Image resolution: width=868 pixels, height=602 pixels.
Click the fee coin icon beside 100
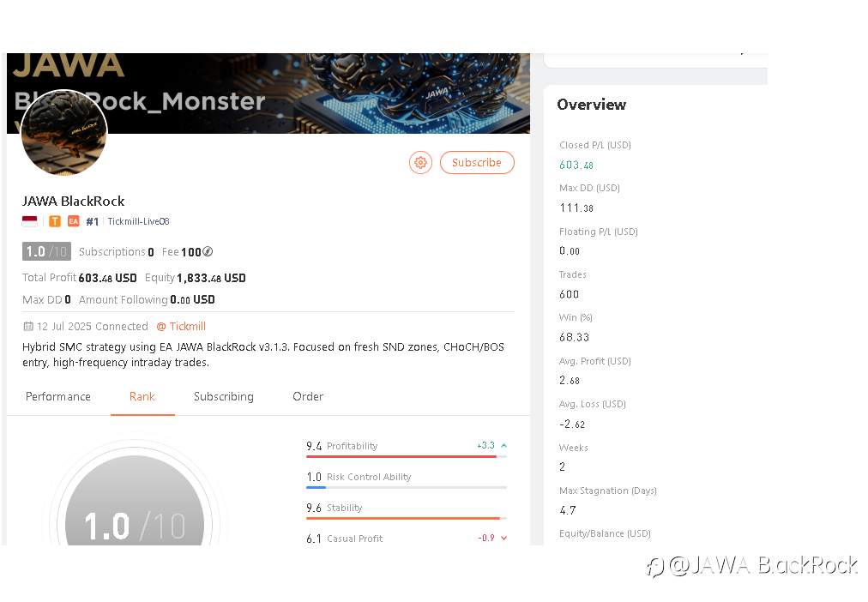[x=207, y=252]
